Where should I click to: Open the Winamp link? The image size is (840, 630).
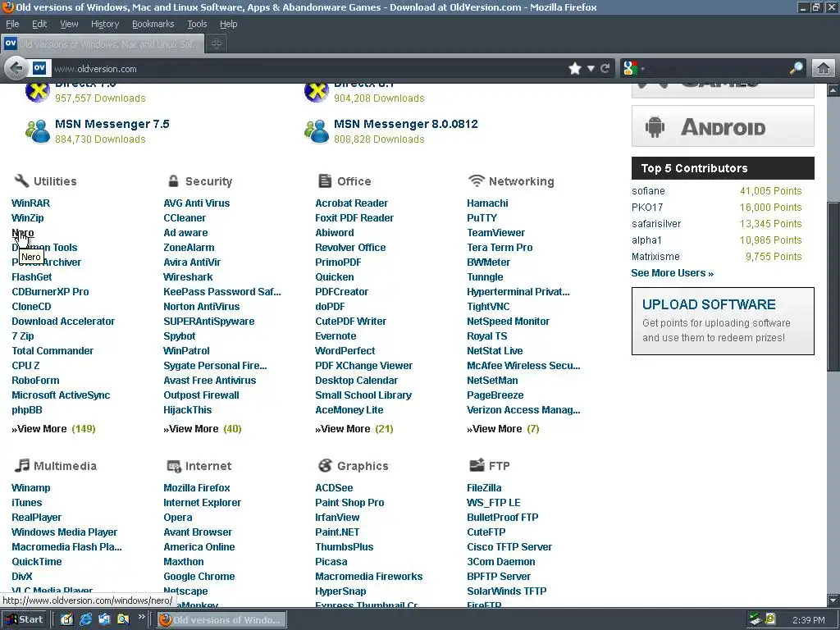tap(31, 487)
